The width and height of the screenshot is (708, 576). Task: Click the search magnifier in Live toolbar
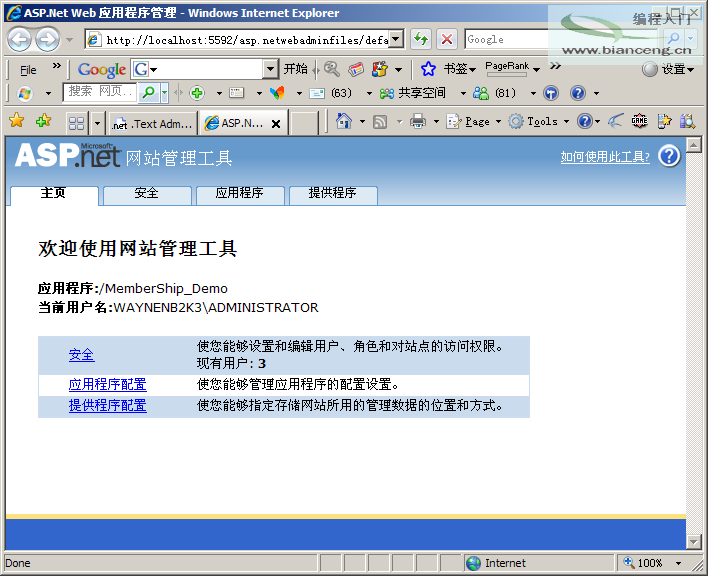coord(148,93)
